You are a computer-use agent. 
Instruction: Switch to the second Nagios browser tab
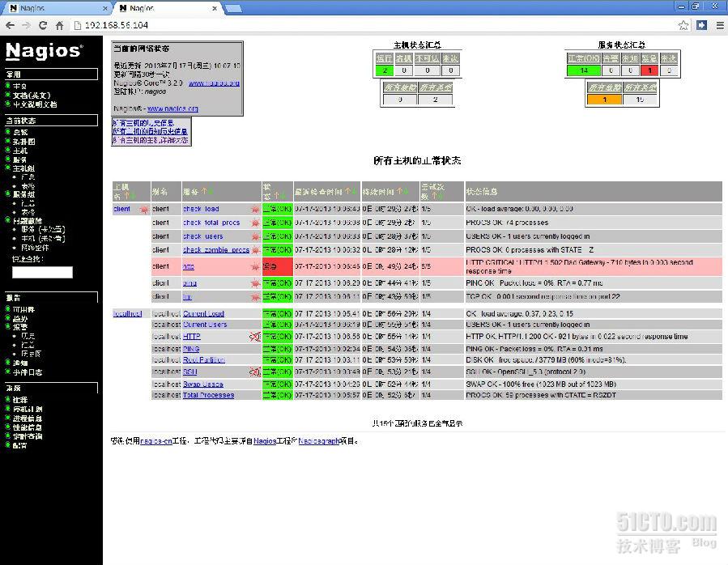coord(167,8)
